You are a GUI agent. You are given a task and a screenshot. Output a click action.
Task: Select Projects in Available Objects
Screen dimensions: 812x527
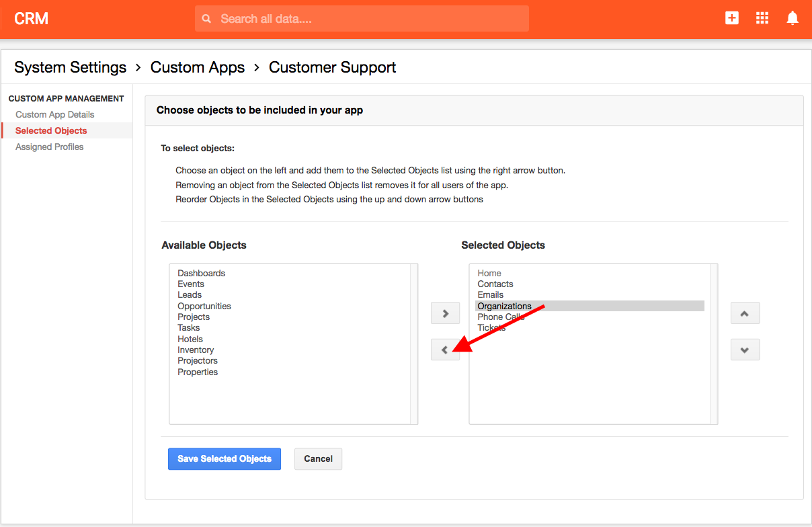(x=194, y=317)
